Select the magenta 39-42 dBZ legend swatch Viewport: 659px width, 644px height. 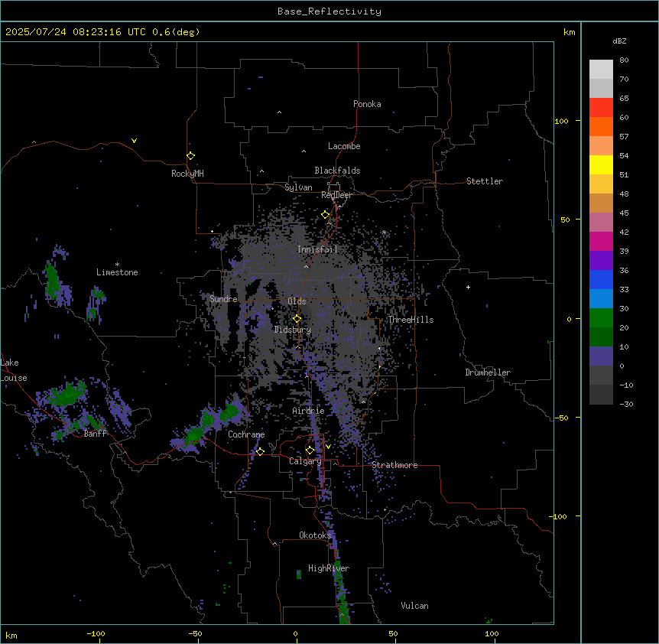point(601,241)
